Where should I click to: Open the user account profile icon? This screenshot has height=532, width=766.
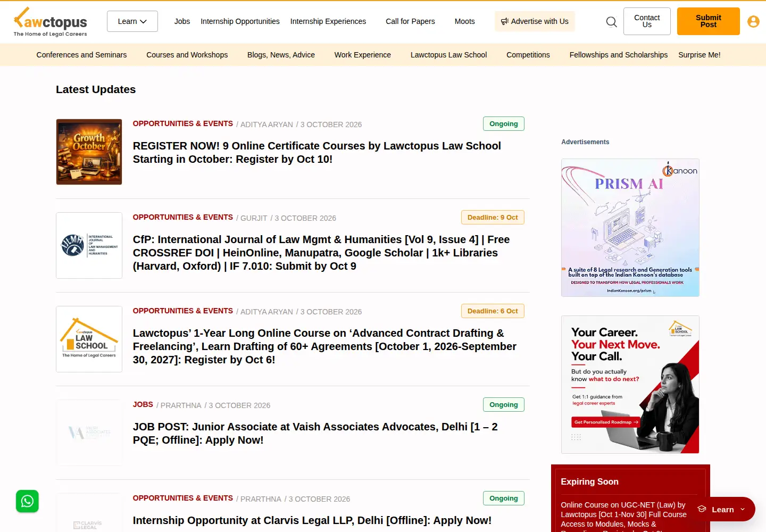pyautogui.click(x=753, y=21)
